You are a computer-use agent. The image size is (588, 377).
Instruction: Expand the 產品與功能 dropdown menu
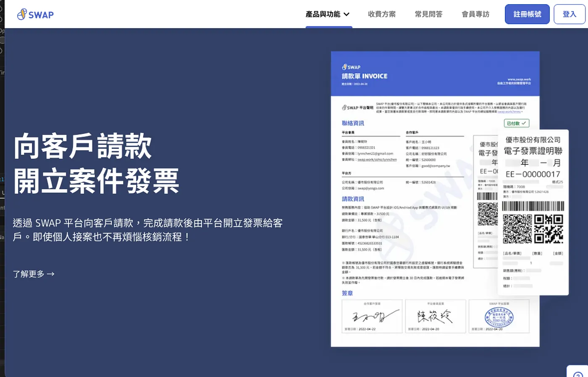(328, 14)
